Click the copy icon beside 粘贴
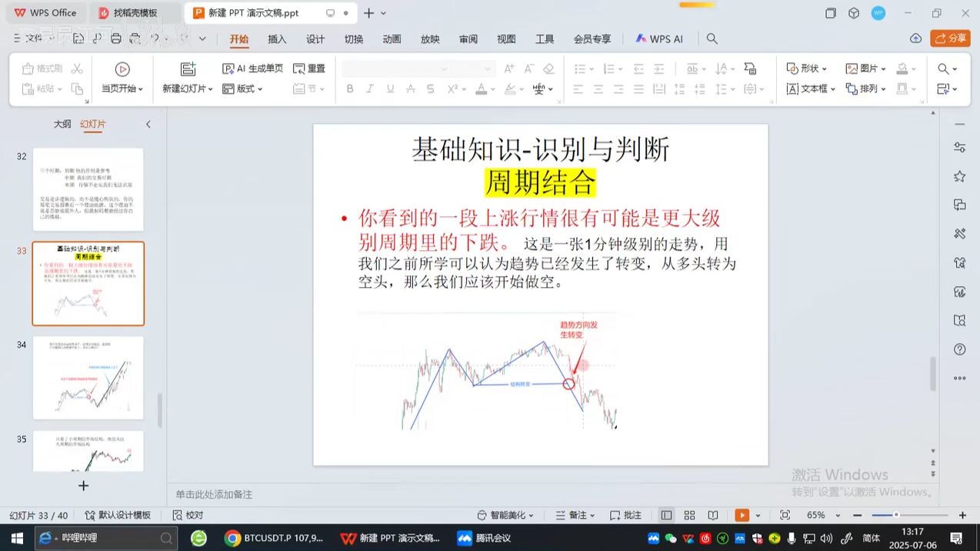The width and height of the screenshot is (980, 551). [x=77, y=88]
